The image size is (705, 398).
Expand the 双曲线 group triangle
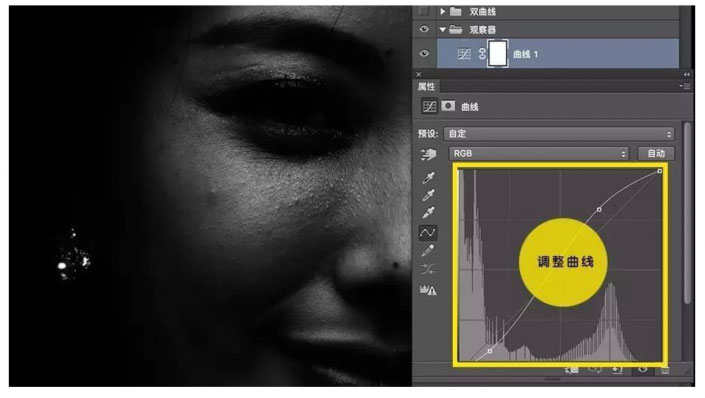442,11
